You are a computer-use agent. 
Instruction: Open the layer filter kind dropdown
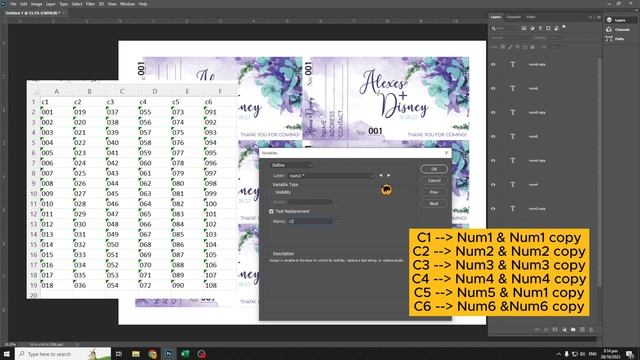click(506, 28)
